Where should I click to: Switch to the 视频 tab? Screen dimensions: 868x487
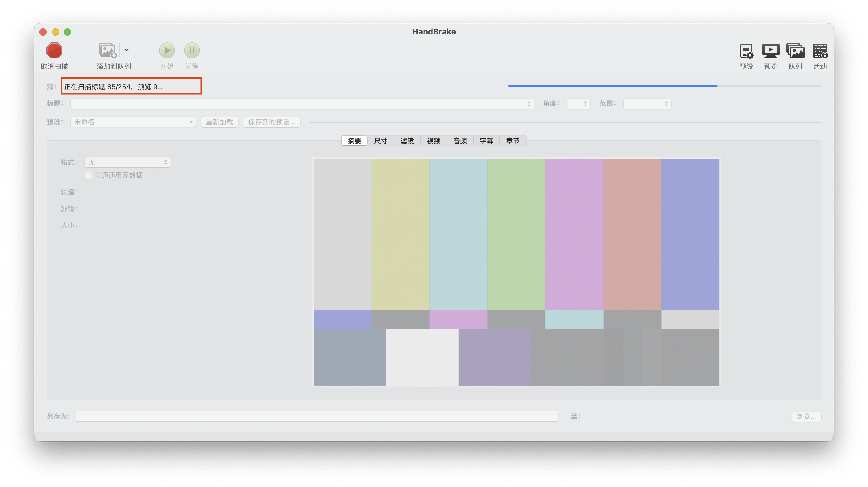433,141
